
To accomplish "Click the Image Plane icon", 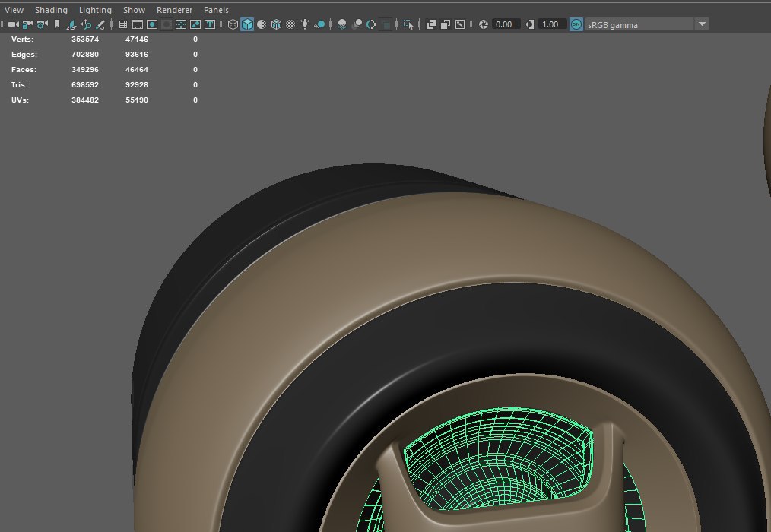I will click(x=71, y=24).
